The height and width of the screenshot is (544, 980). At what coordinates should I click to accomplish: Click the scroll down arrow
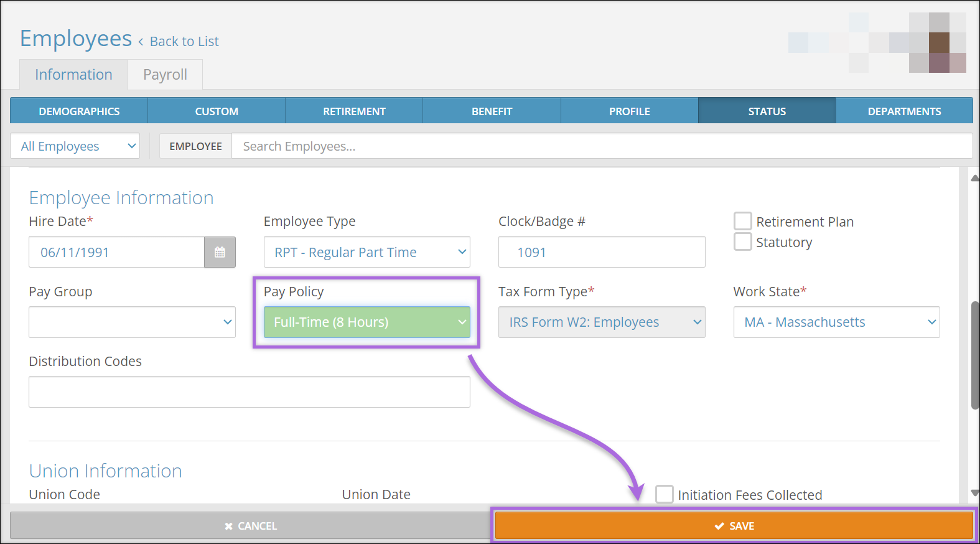click(x=974, y=493)
